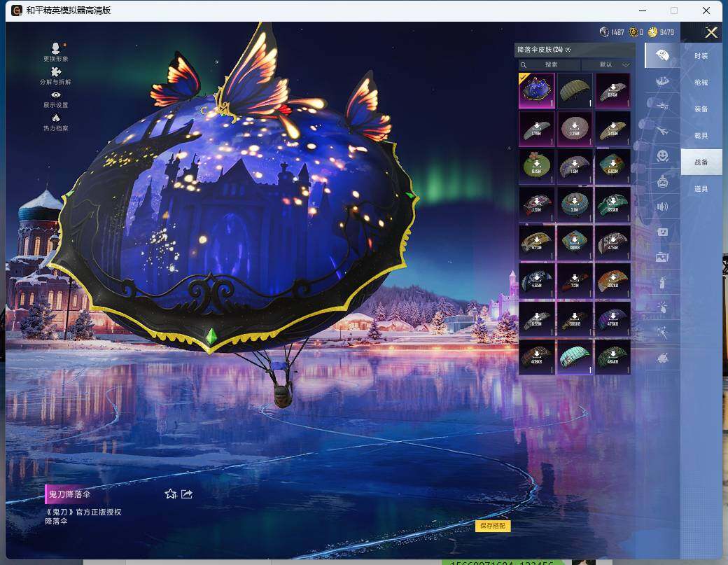Screen dimensions: 728x565
Task: Select the crown-shaped category icon below parachute
Action: point(662,81)
